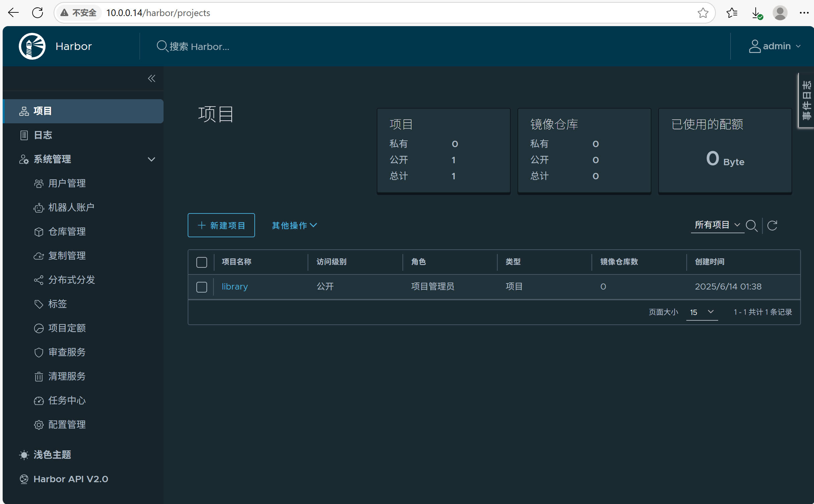Image resolution: width=814 pixels, height=504 pixels.
Task: Click the Harbor lighthouse logo
Action: [32, 46]
